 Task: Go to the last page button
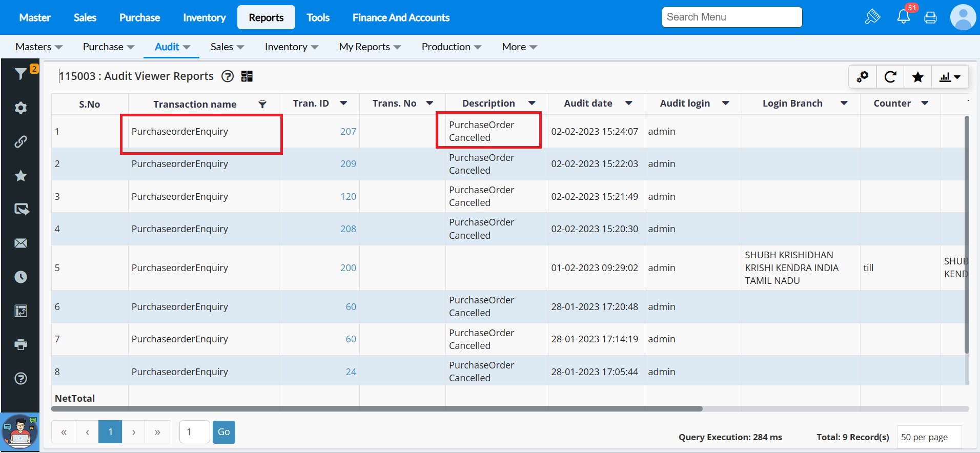point(157,432)
